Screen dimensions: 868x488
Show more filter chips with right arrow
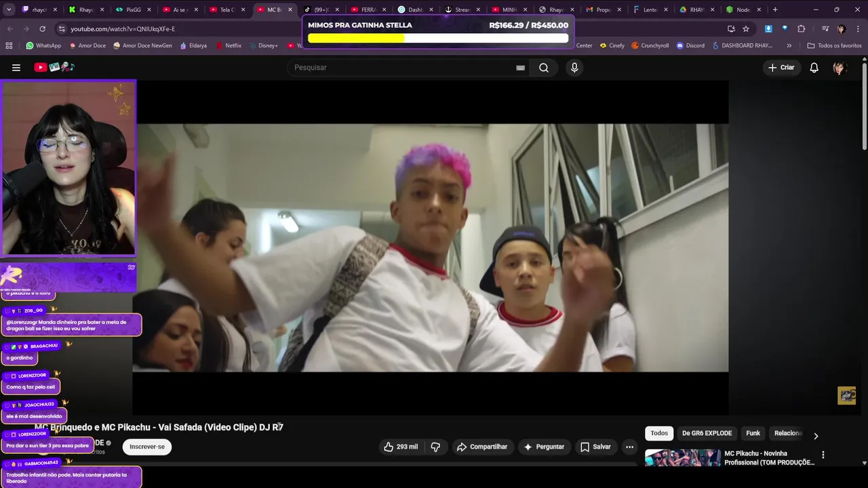click(816, 436)
